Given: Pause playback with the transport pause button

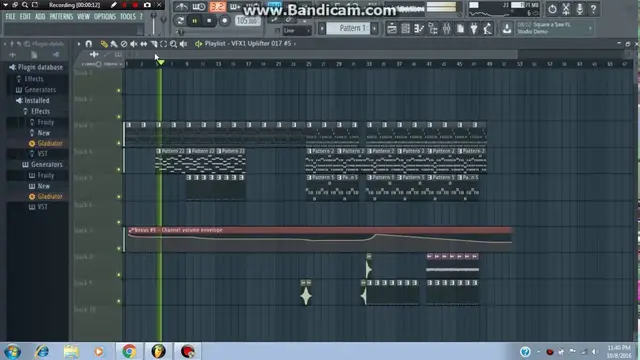Looking at the screenshot, I should tap(195, 20).
